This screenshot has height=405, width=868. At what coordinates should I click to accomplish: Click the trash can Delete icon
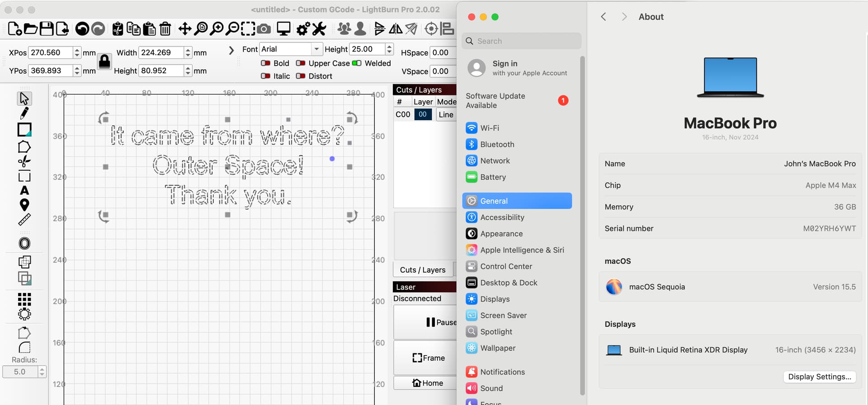165,29
